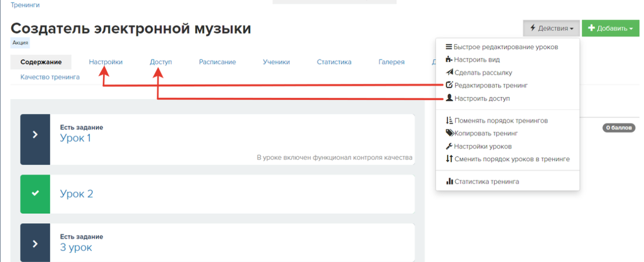Follow the Тренинги breadcrumb link
Viewport: 644px width, 262px height.
tap(25, 5)
